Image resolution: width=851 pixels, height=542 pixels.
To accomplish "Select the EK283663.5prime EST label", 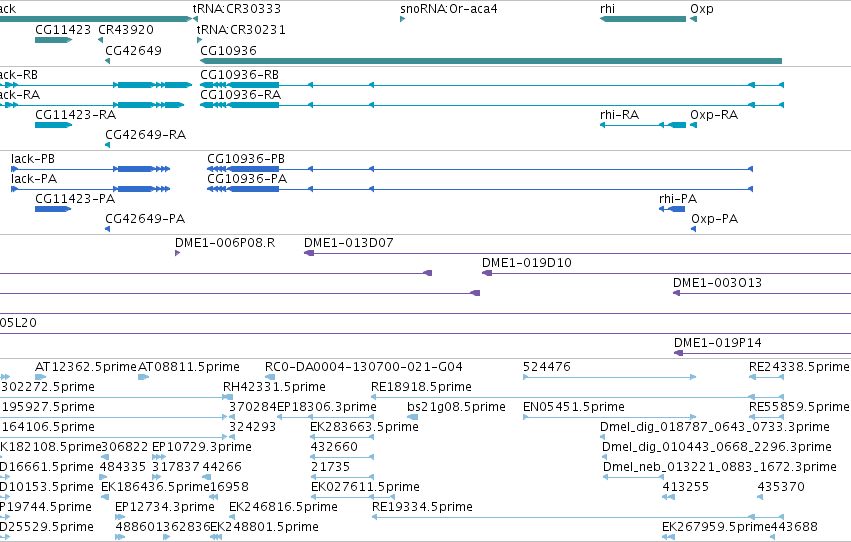I will (364, 427).
